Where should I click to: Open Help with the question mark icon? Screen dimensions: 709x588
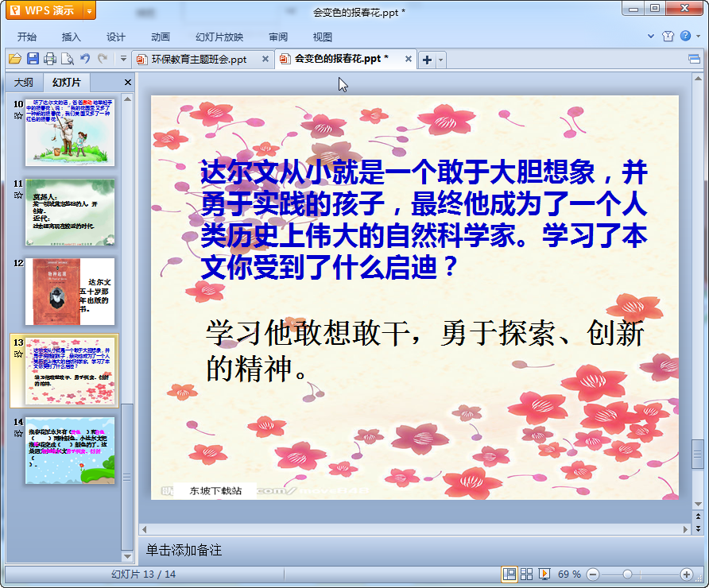pyautogui.click(x=685, y=36)
